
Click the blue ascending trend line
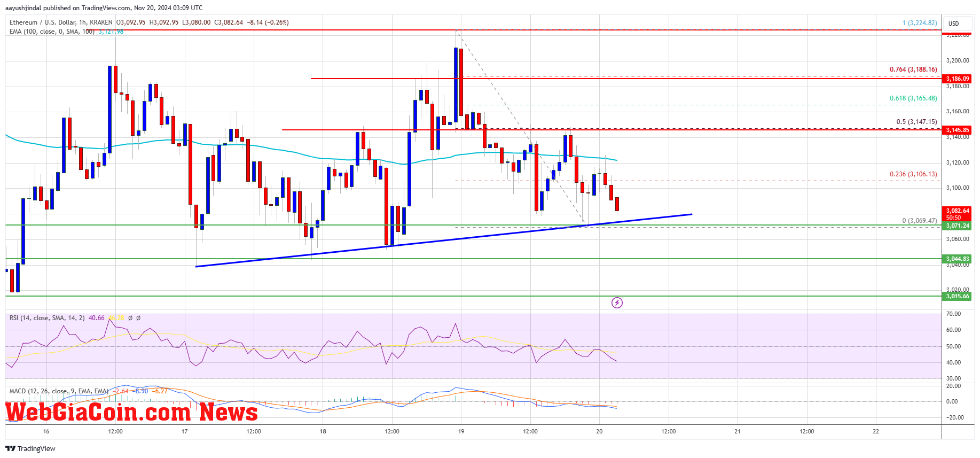pos(443,240)
